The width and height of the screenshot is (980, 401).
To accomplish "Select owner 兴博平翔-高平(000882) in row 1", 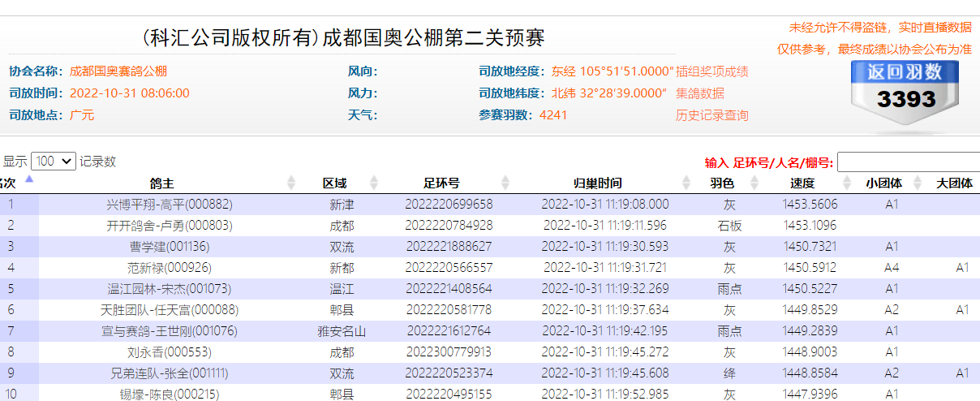I will point(169,205).
